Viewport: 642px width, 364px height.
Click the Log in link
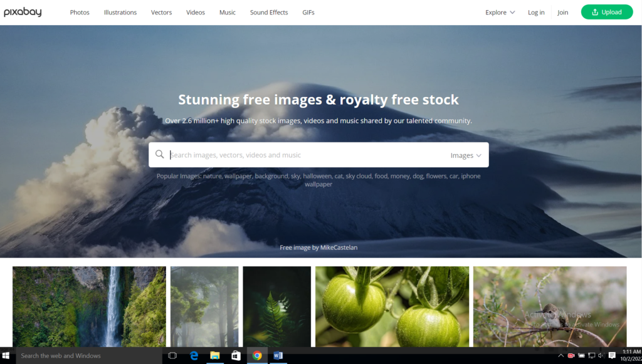point(536,13)
